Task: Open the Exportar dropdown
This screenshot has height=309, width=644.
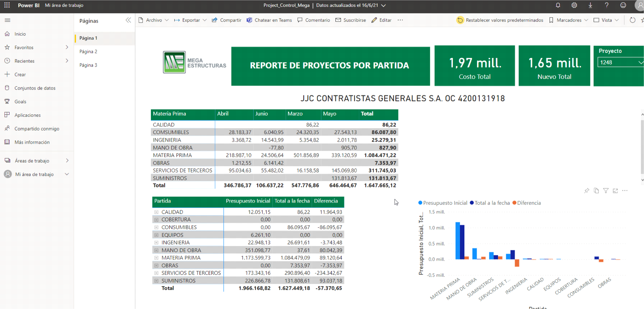Action: click(191, 20)
